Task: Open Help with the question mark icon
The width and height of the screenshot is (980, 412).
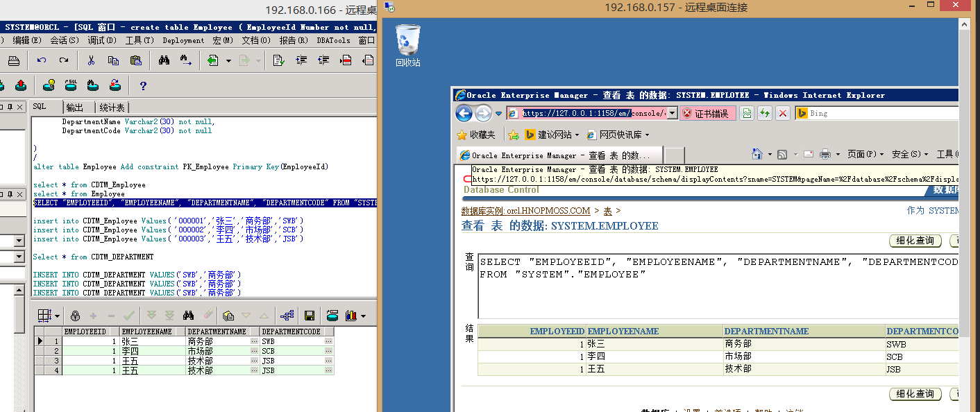Action: pos(143,86)
